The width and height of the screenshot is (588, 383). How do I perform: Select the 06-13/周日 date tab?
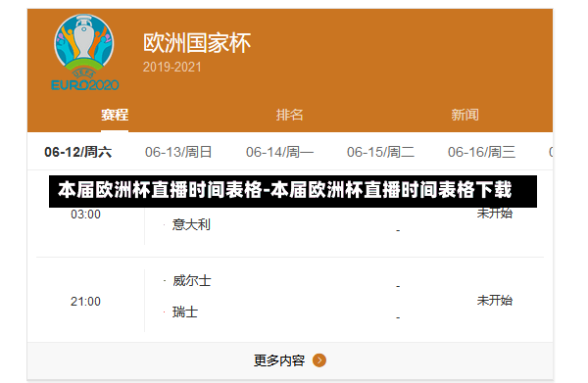[x=178, y=152]
